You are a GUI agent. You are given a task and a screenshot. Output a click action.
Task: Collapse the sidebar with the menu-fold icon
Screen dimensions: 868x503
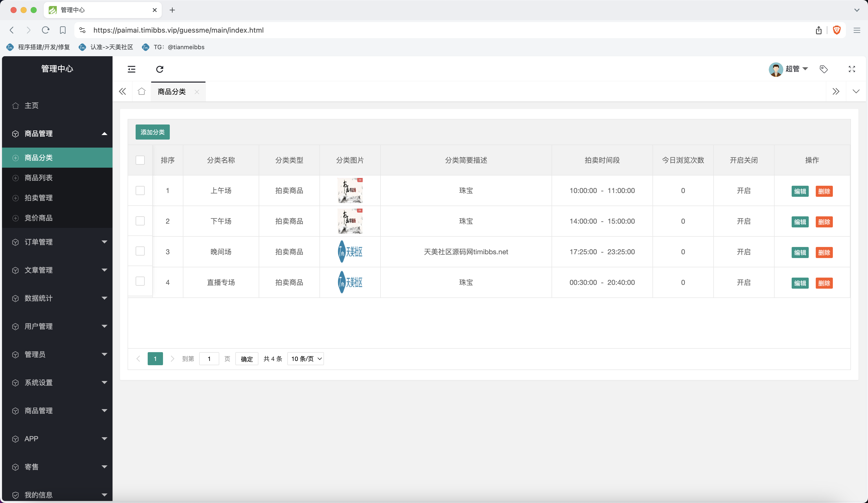[x=132, y=69]
